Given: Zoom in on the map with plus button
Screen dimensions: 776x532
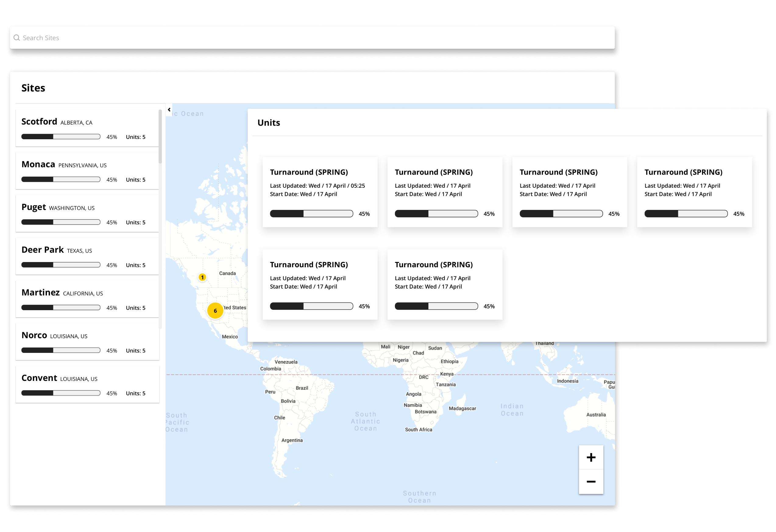Looking at the screenshot, I should (591, 457).
